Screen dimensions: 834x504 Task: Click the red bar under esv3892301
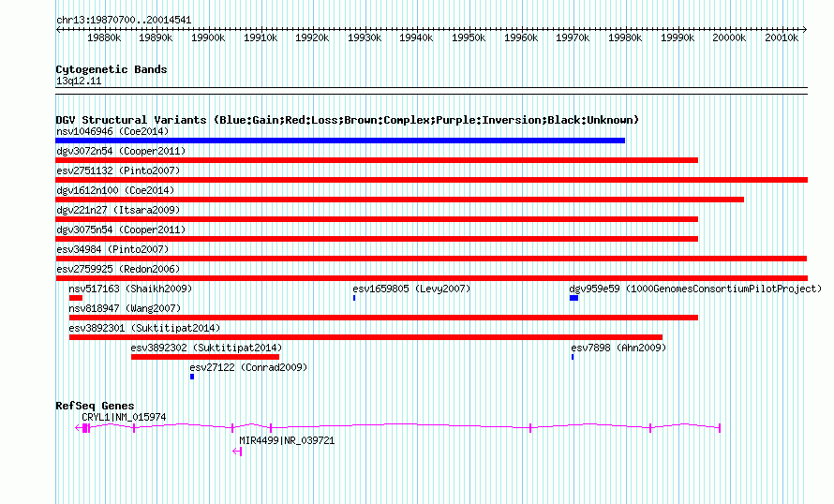[x=366, y=337]
